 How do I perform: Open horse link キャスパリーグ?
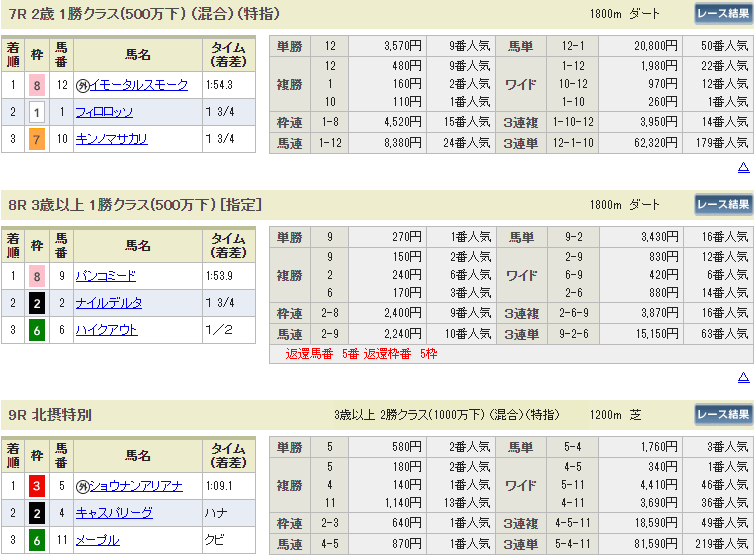(114, 513)
